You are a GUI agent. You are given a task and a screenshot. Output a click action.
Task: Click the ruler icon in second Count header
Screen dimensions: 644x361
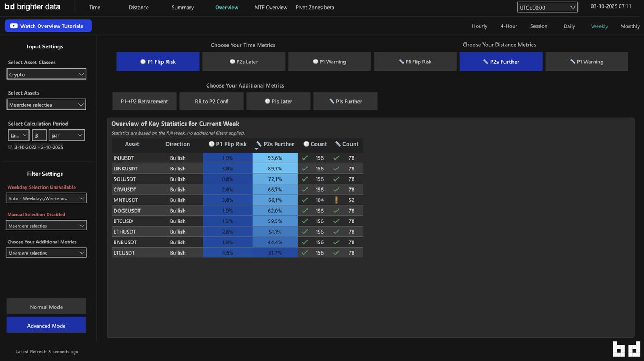[338, 144]
